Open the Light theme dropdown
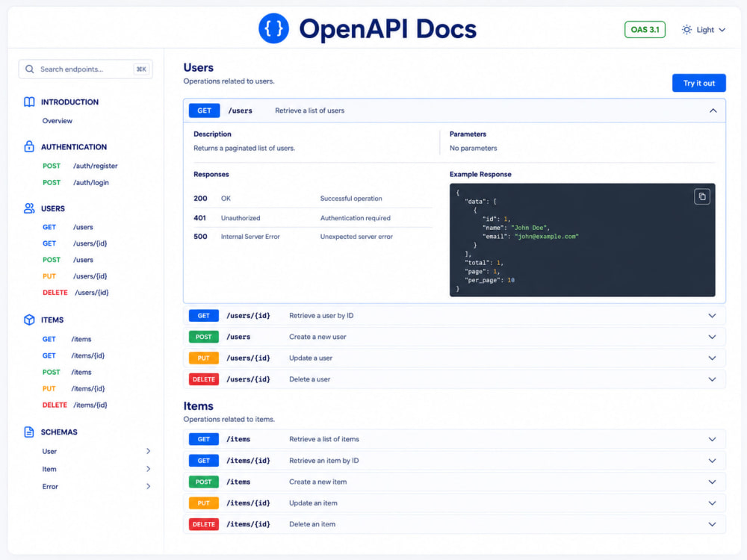 pyautogui.click(x=704, y=30)
